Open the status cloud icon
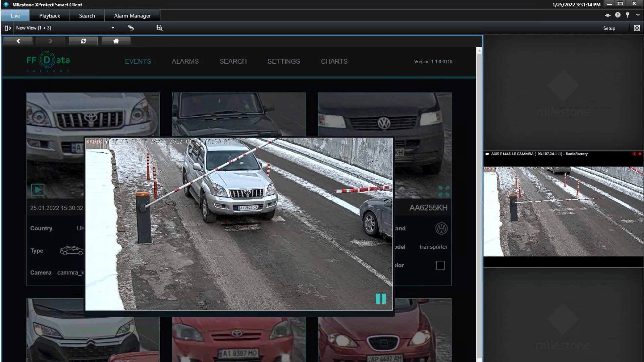Screen dimensions: 644x362 (607, 15)
